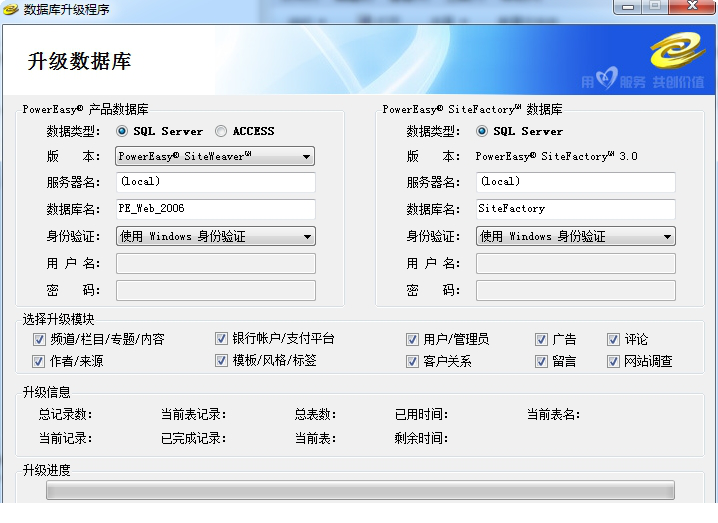718x523 pixels.
Task: Toggle 作者/来源 checkbox
Action: point(38,361)
